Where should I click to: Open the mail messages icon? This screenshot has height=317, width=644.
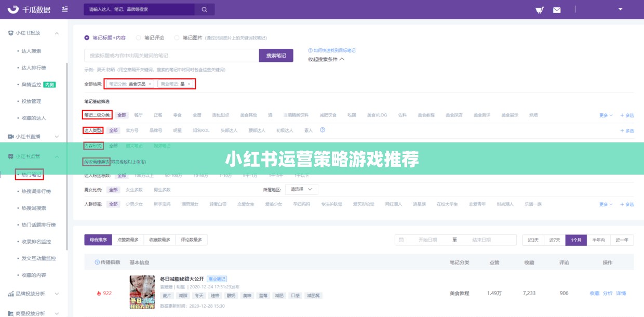(557, 10)
